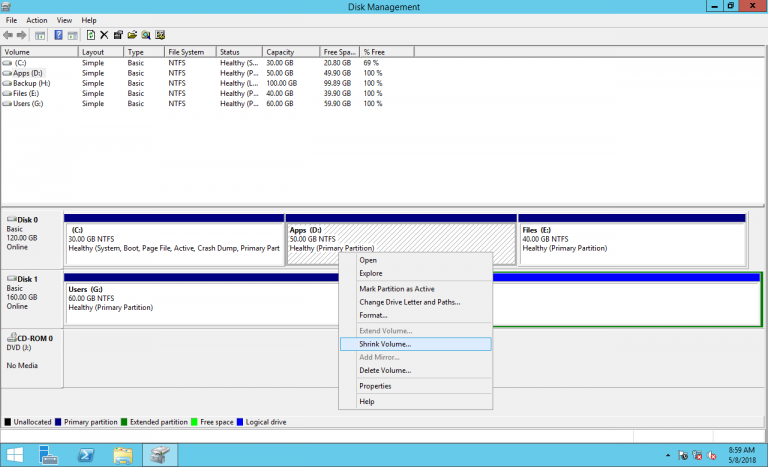This screenshot has height=467, width=768.
Task: Open File Explorer from the taskbar
Action: pos(122,455)
